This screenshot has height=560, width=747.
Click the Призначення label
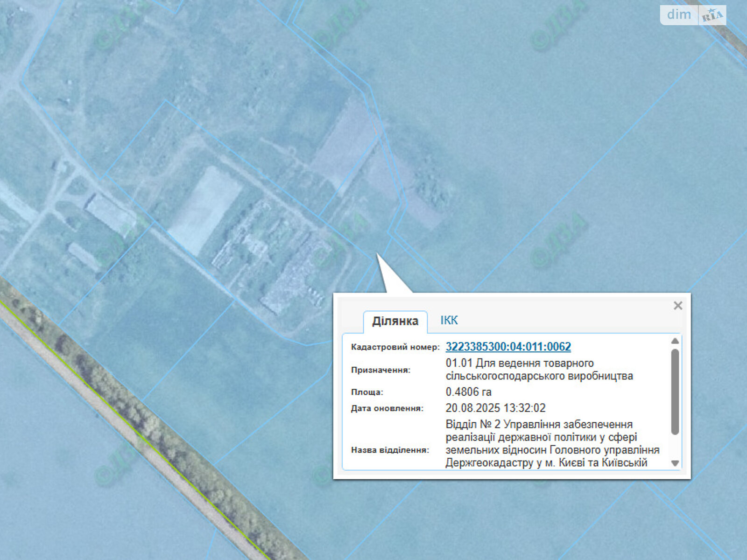[x=381, y=370]
